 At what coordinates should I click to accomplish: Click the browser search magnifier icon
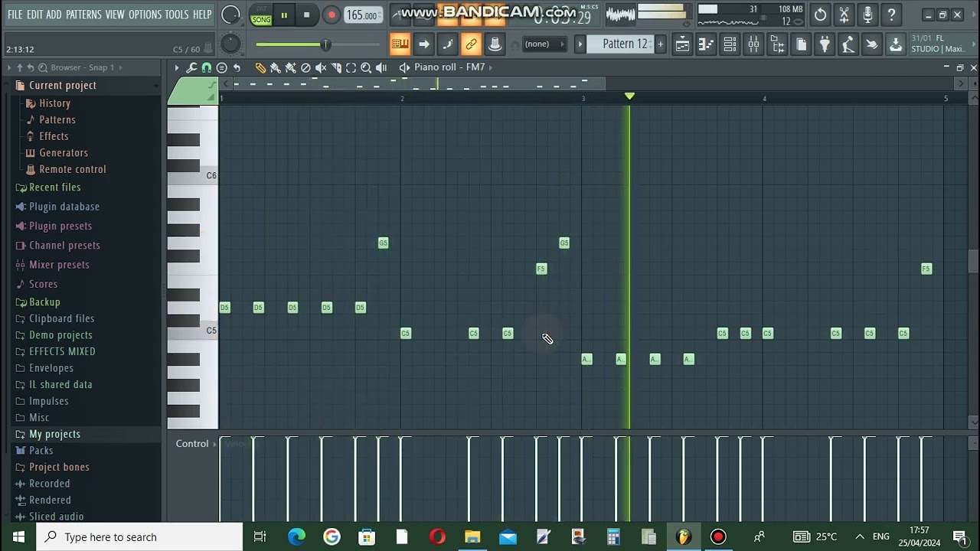[43, 67]
